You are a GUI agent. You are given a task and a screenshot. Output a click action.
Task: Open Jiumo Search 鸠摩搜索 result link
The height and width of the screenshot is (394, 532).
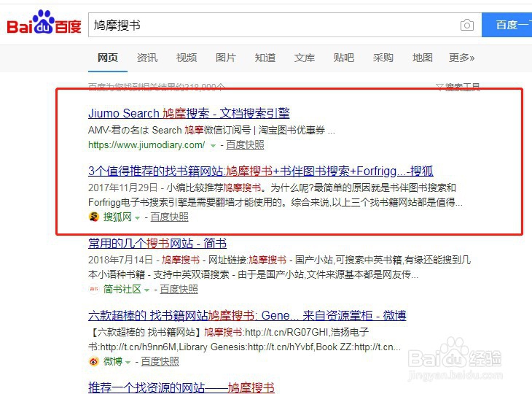coord(189,113)
